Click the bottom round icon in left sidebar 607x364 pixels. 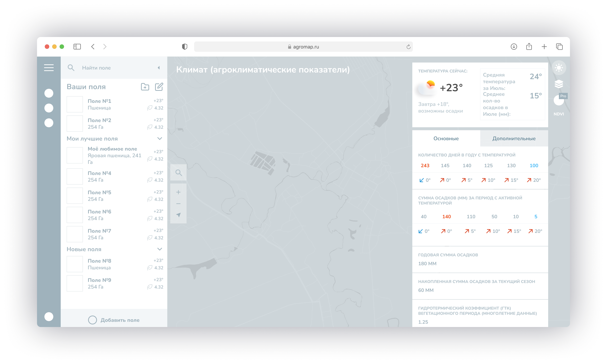point(49,317)
